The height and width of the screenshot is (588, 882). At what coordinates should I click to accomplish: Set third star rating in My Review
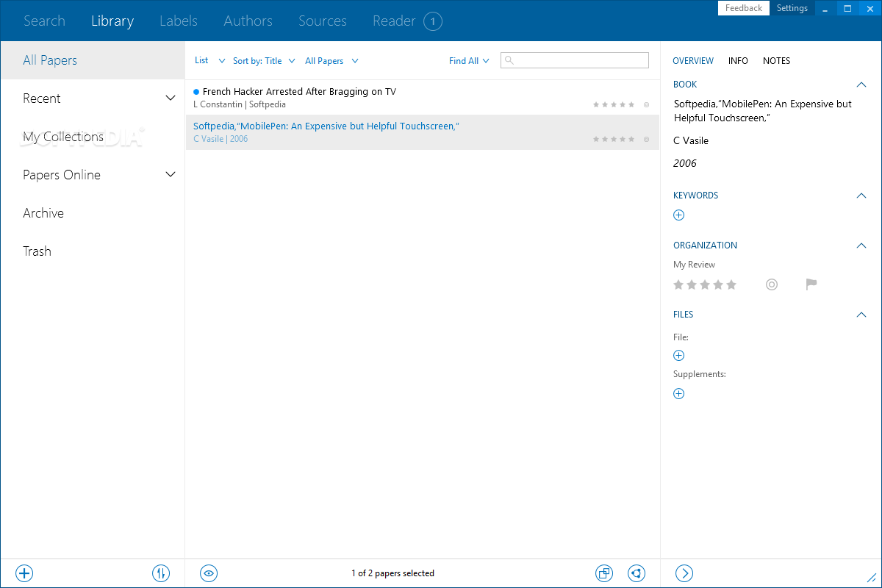[705, 284]
